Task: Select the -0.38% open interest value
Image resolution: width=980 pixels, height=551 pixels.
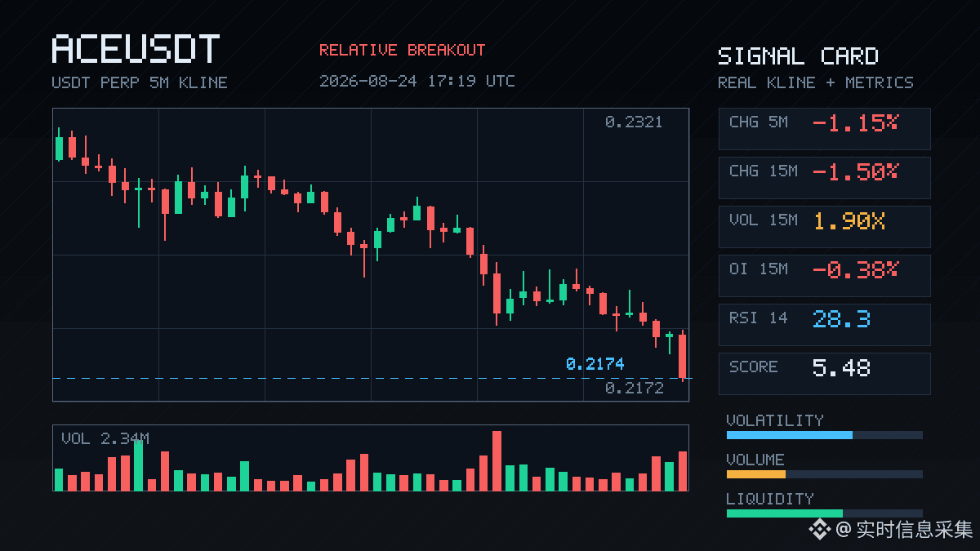Action: tap(855, 270)
